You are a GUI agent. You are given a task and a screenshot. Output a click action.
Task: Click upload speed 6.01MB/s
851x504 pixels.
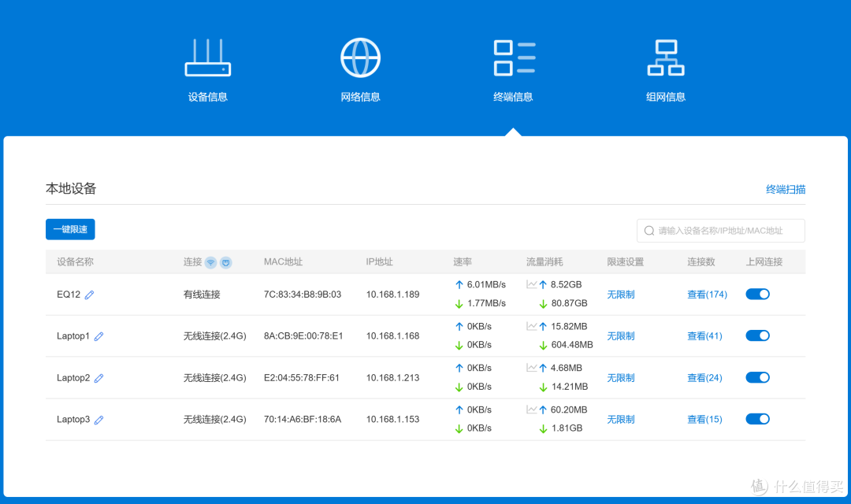486,285
